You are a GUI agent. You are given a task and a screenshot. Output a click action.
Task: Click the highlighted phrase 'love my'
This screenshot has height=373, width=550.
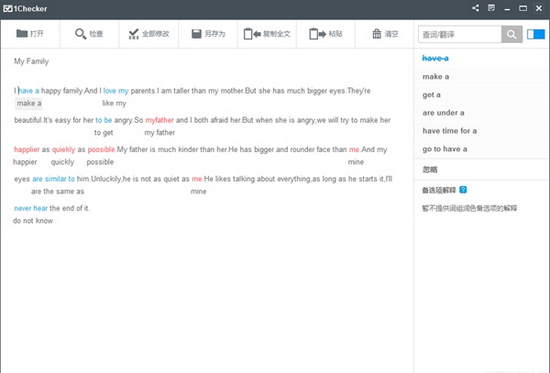(x=116, y=91)
